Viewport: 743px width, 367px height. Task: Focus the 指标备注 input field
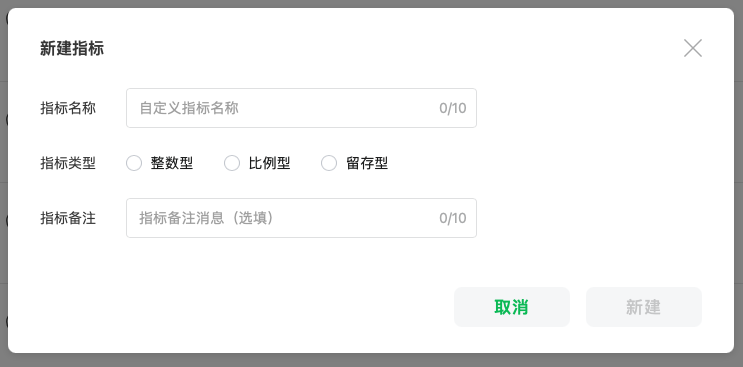pos(301,218)
